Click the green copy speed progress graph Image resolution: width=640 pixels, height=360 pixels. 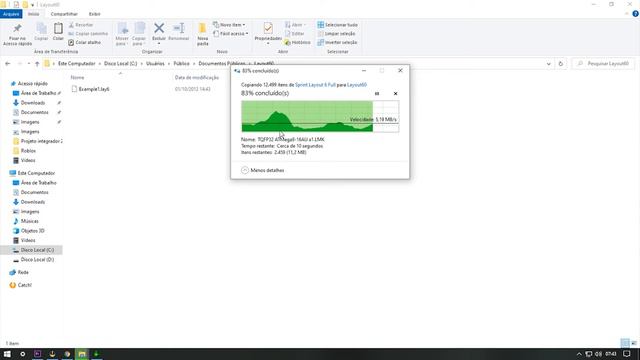coord(320,117)
